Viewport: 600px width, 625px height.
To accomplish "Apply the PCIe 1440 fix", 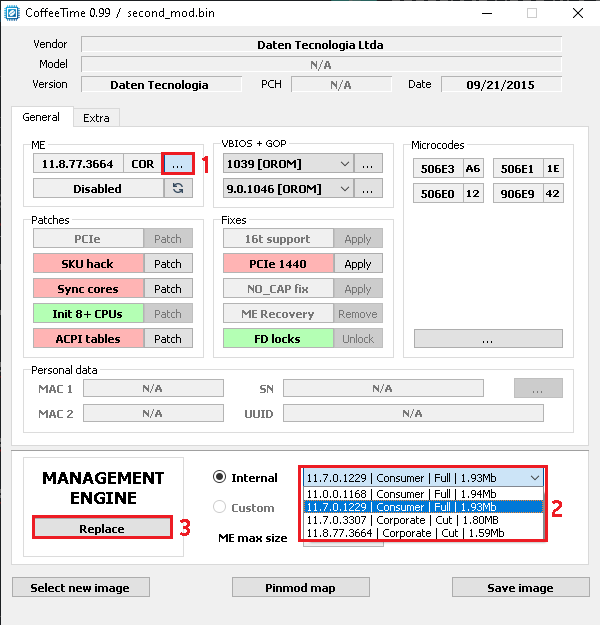I will coord(358,264).
